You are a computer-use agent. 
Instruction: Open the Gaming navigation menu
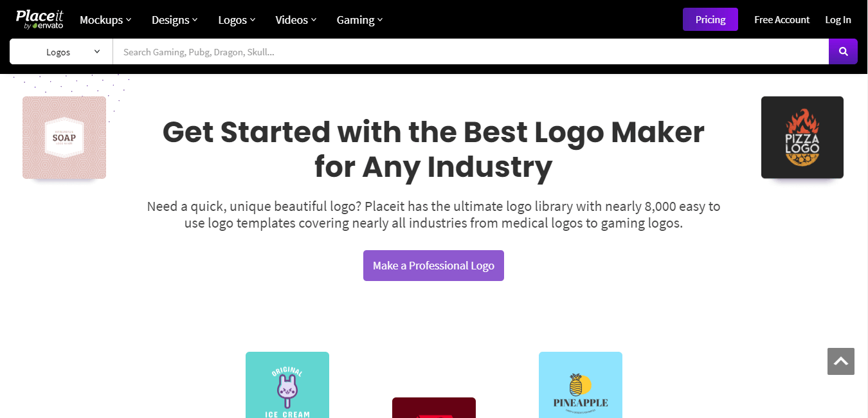coord(359,20)
